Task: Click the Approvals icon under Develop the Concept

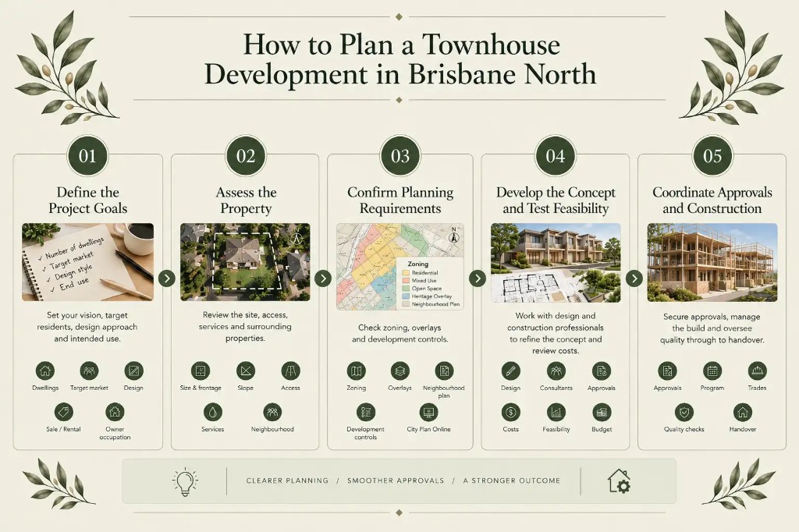Action: [x=602, y=371]
